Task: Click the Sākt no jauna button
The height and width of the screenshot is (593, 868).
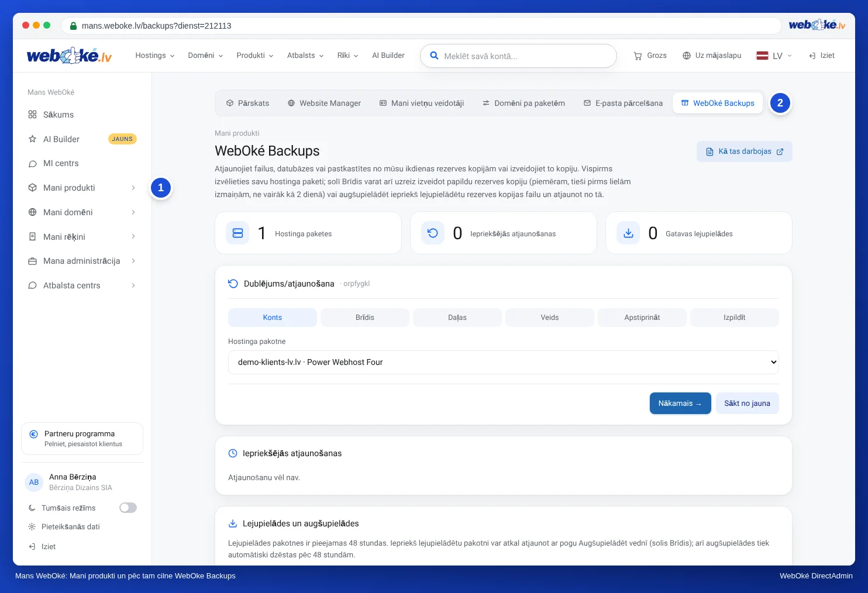Action: [x=748, y=404]
